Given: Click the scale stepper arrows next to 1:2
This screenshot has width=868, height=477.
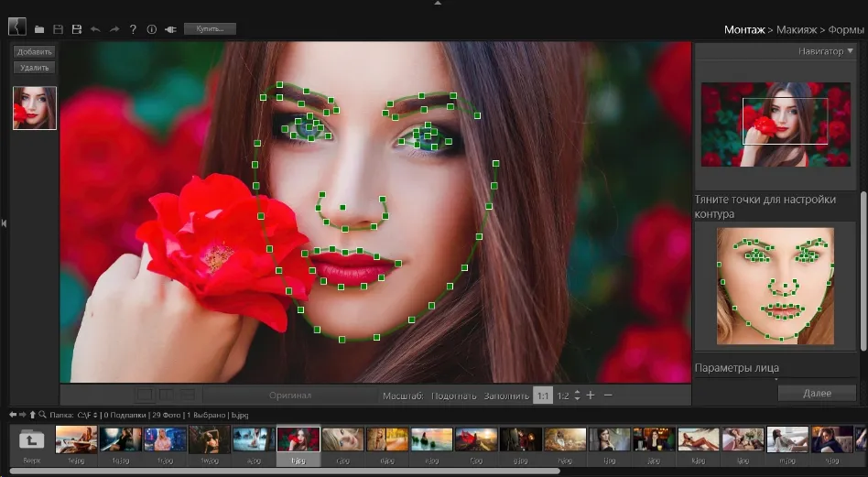Looking at the screenshot, I should [x=578, y=396].
